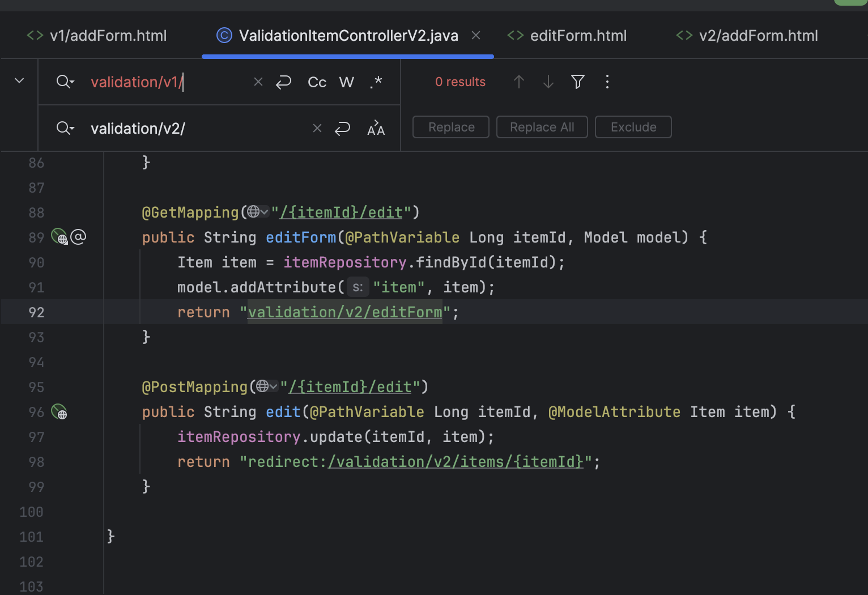This screenshot has height=595, width=868.
Task: Follow /validation/v2/items/{itemId} redirect link
Action: (456, 462)
